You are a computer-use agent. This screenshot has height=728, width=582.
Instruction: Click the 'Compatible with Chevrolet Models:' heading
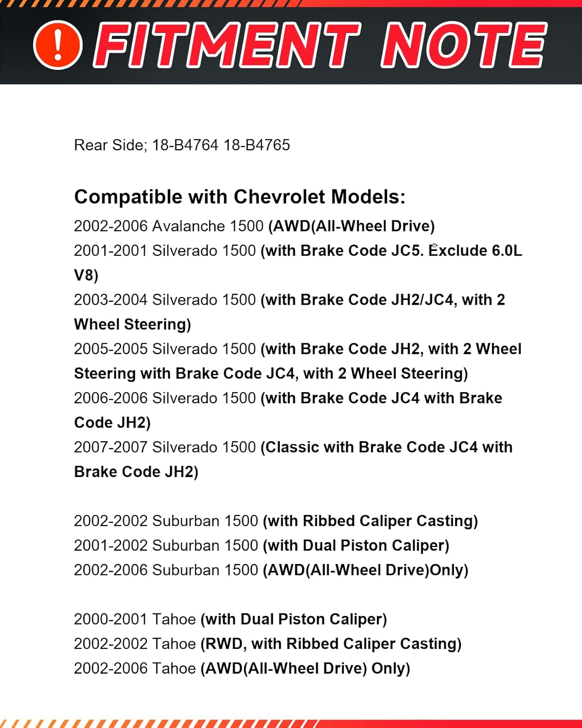click(240, 197)
